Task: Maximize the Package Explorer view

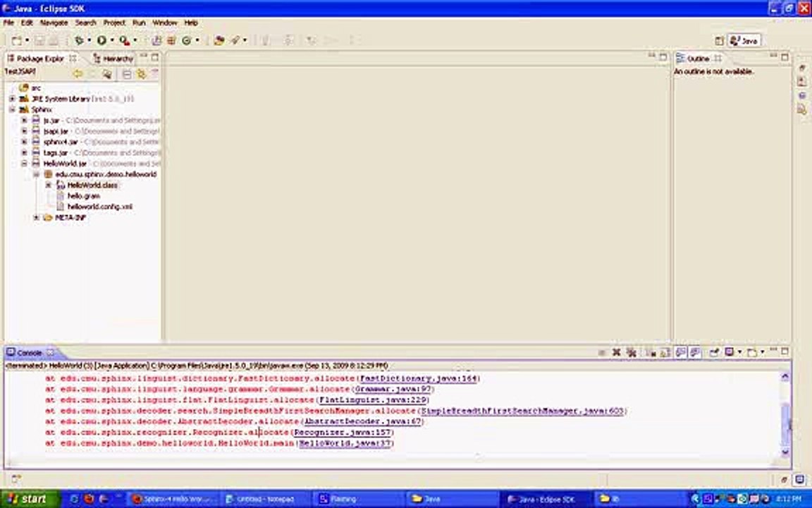Action: click(155, 58)
